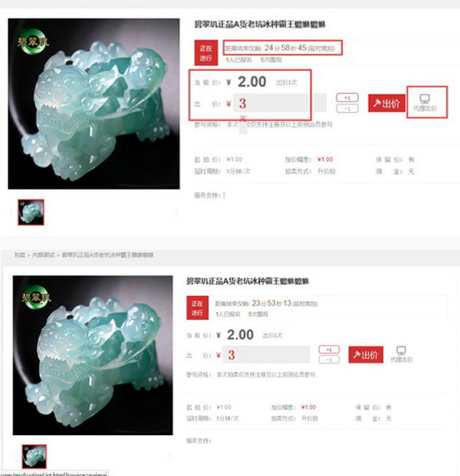Viewport: 460px width, 476px height.
Task: Click the 出价 bid button in top listing
Action: pyautogui.click(x=386, y=103)
